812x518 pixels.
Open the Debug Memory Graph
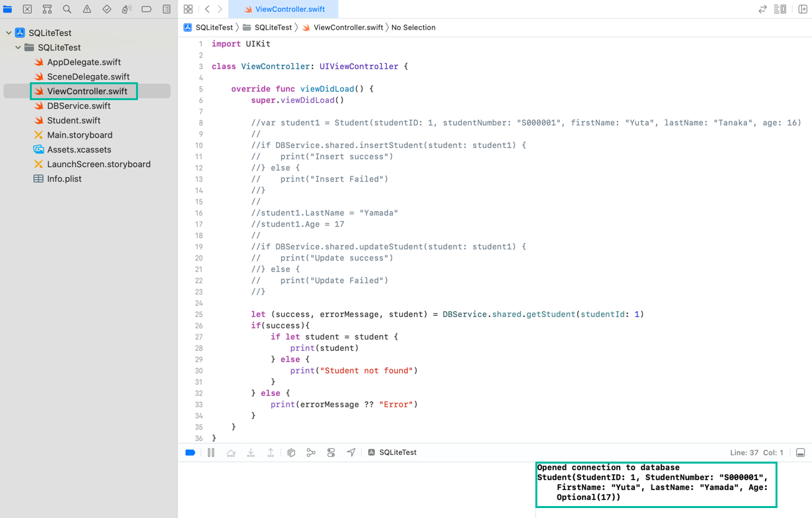tap(311, 452)
